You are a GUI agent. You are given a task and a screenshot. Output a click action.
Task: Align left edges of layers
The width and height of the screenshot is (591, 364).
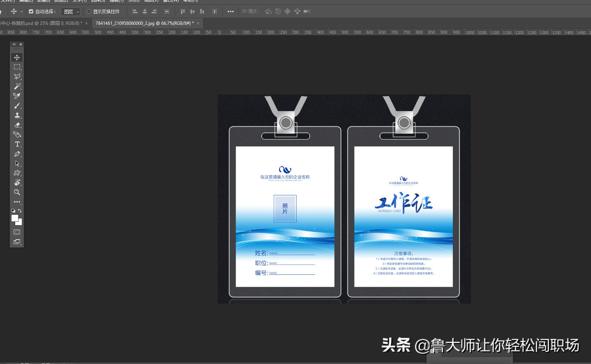135,11
